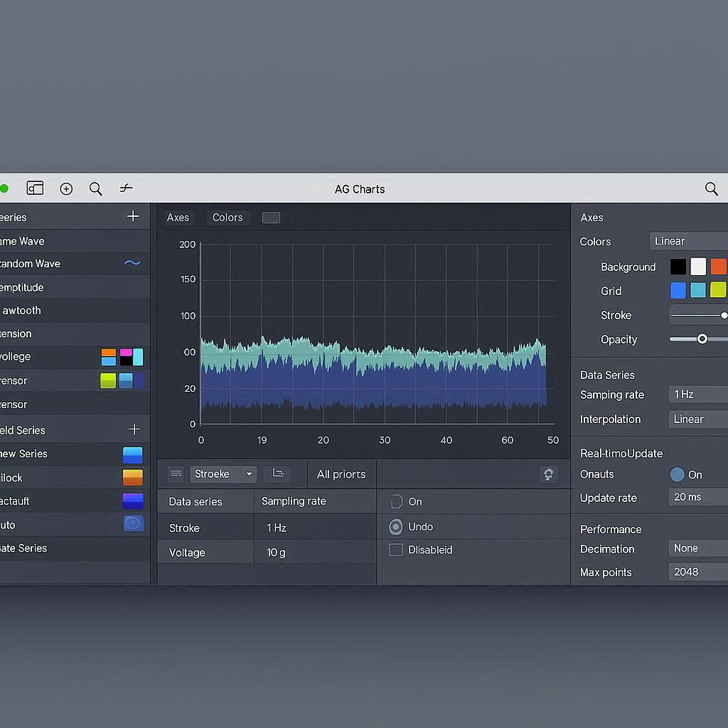Click the chart axis icon beside Stroeke
728x728 pixels.
tap(278, 473)
